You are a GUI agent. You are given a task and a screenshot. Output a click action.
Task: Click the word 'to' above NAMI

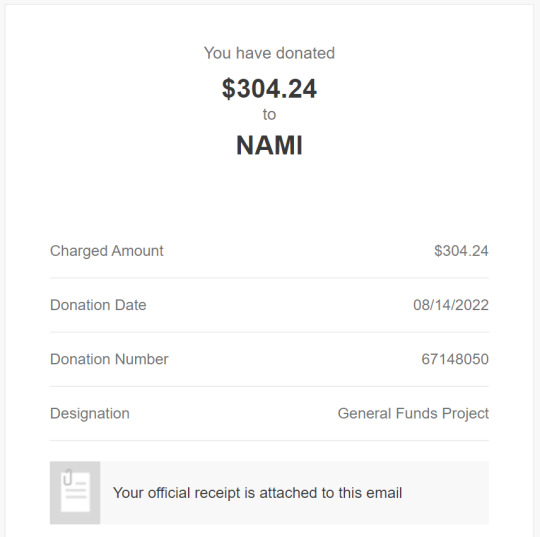pos(269,114)
